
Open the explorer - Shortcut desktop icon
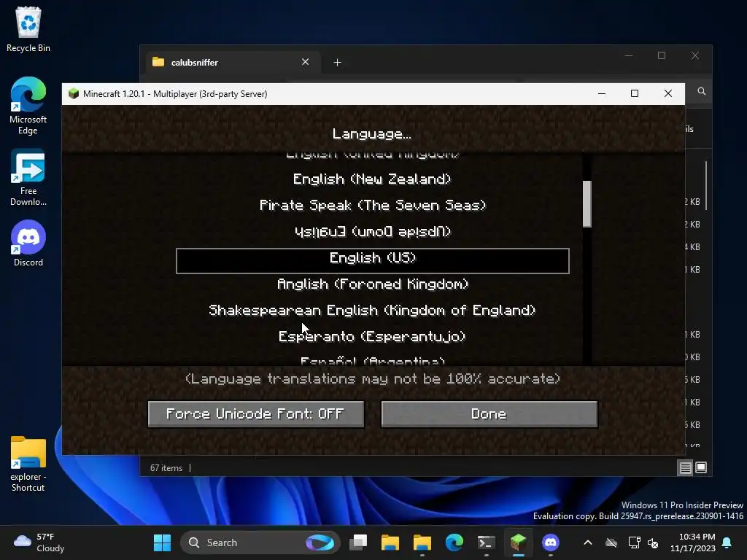(28, 463)
